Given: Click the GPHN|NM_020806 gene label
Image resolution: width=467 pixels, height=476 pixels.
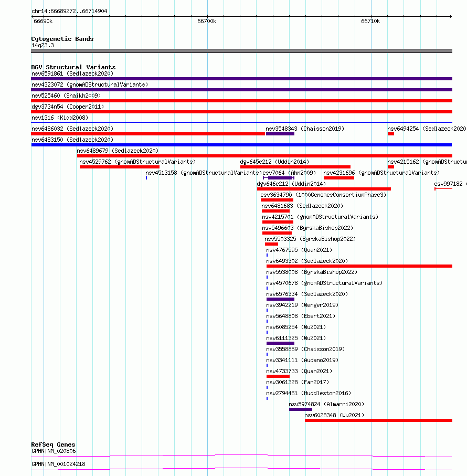Looking at the screenshot, I should coord(54,451).
